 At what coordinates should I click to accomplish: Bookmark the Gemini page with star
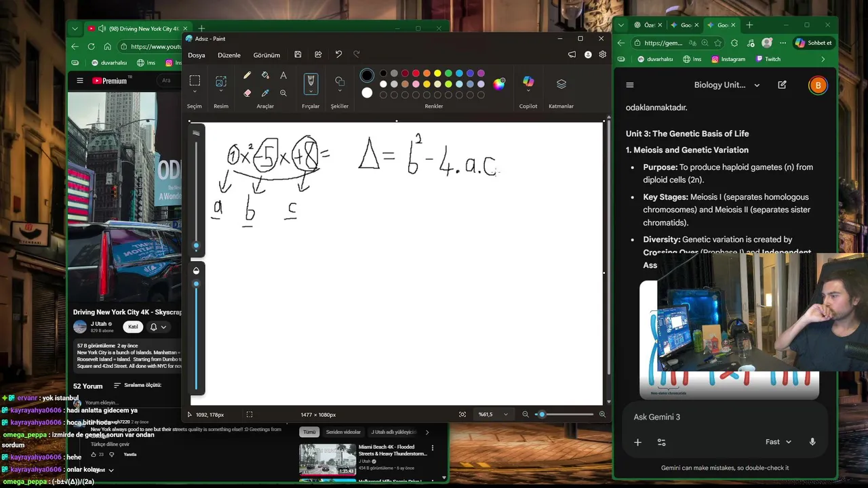tap(718, 43)
